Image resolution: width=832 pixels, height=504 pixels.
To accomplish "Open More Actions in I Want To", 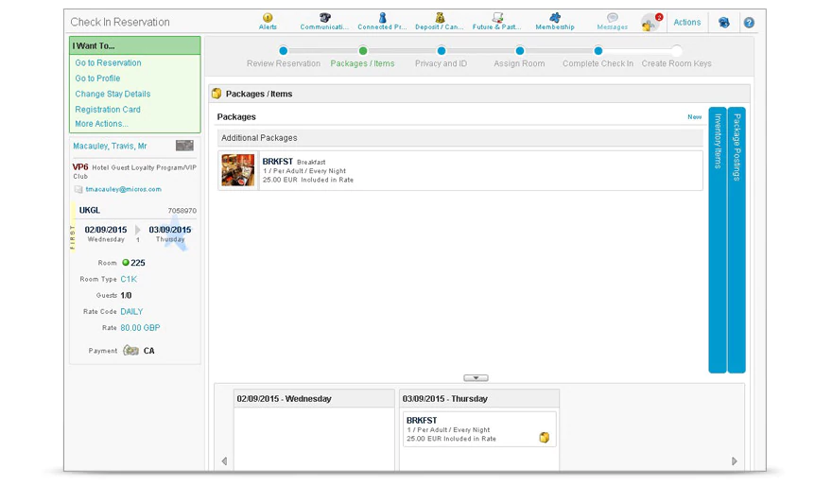I will [x=101, y=124].
